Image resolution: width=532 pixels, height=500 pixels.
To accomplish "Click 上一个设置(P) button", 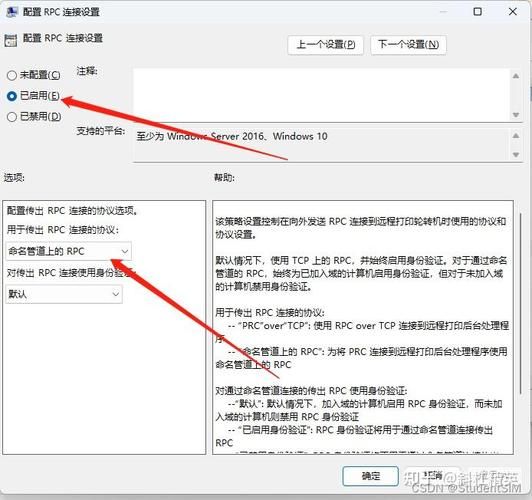I will coord(325,44).
